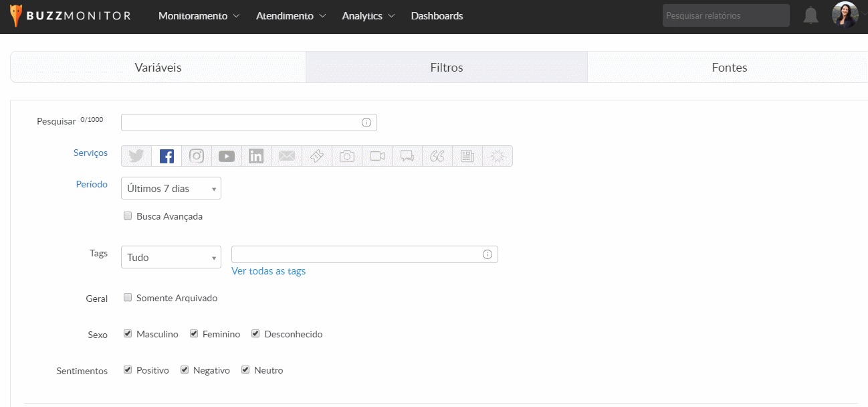Select the Twitter service icon
868x407 pixels.
coord(136,156)
